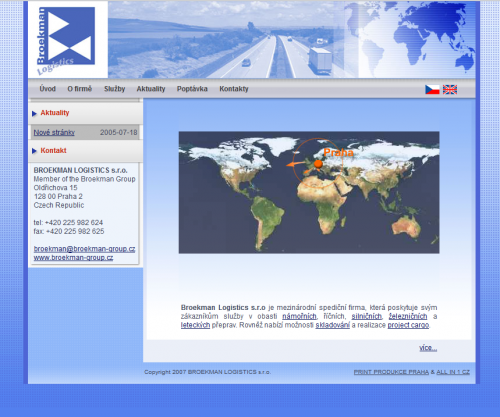Click the broekman@broekman-group.cz email link
This screenshot has width=500, height=417.
click(84, 249)
